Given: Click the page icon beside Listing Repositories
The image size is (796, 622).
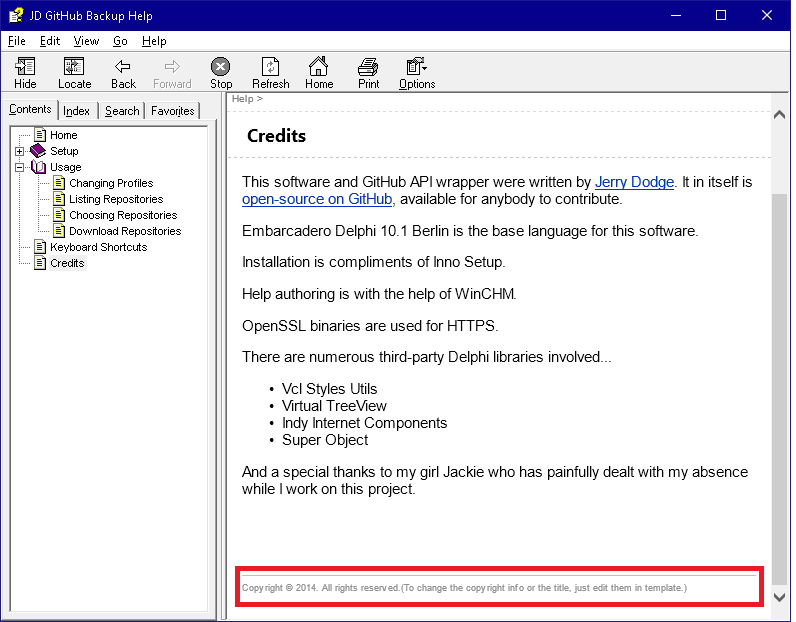Looking at the screenshot, I should pyautogui.click(x=59, y=199).
